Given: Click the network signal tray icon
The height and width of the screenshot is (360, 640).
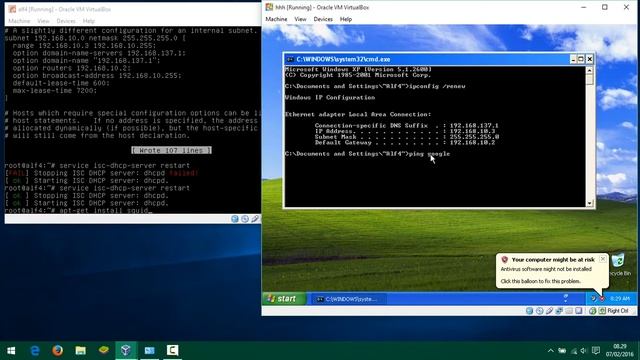Looking at the screenshot, I should 574,351.
